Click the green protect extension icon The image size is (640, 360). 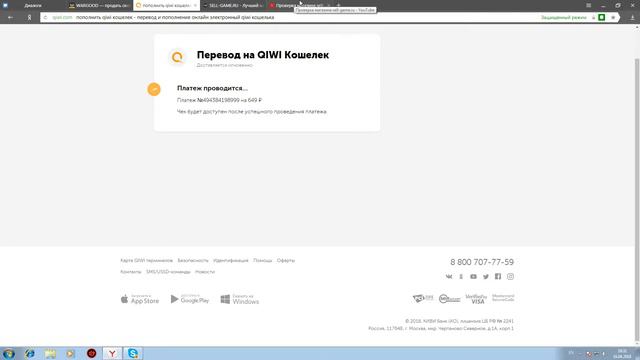pyautogui.click(x=602, y=17)
